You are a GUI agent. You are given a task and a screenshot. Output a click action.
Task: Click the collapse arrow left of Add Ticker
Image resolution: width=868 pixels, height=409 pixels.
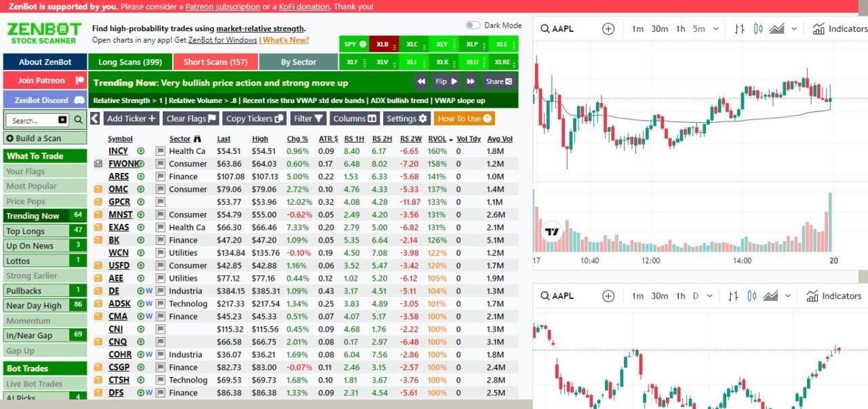pos(95,118)
